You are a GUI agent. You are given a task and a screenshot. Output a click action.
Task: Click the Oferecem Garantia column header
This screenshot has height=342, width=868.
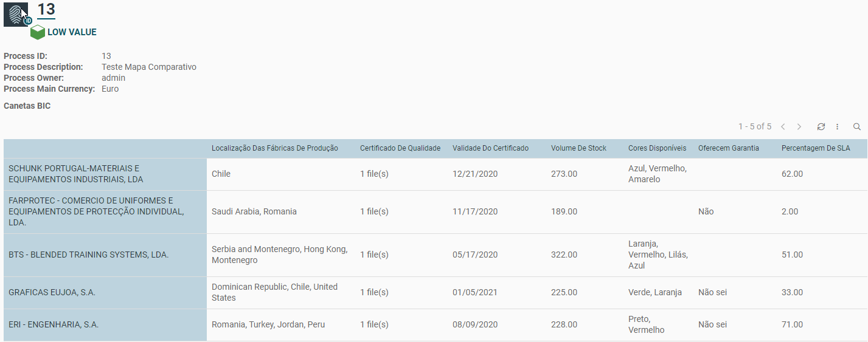point(728,148)
